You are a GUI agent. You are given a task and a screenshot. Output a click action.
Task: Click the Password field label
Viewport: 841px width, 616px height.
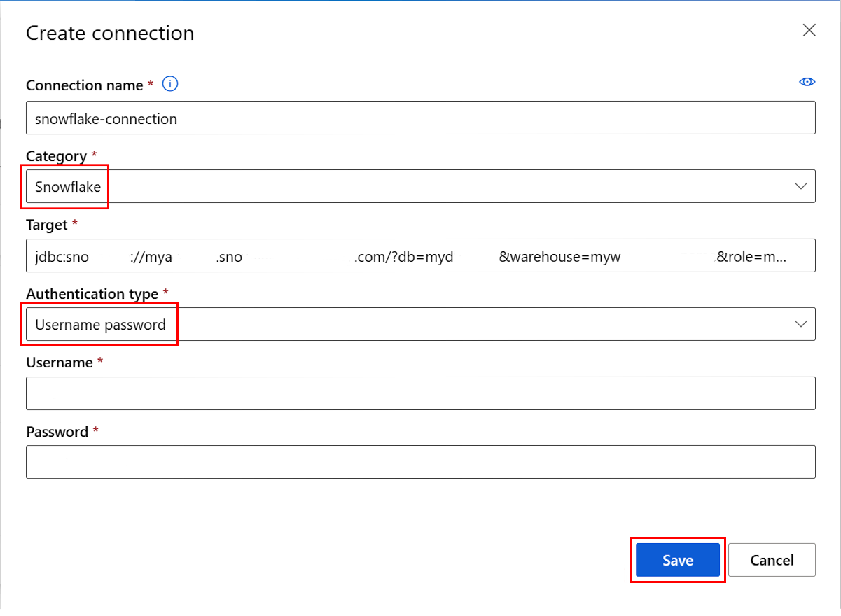(x=57, y=432)
